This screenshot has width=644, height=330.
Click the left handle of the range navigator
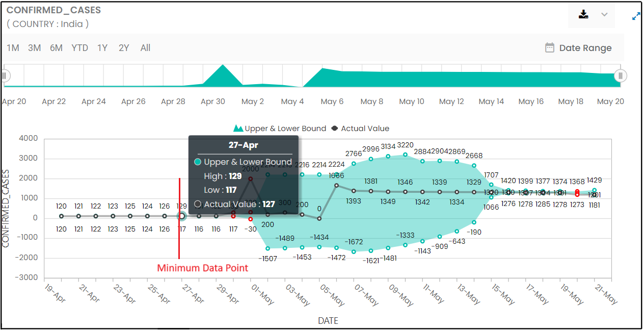pos(5,76)
